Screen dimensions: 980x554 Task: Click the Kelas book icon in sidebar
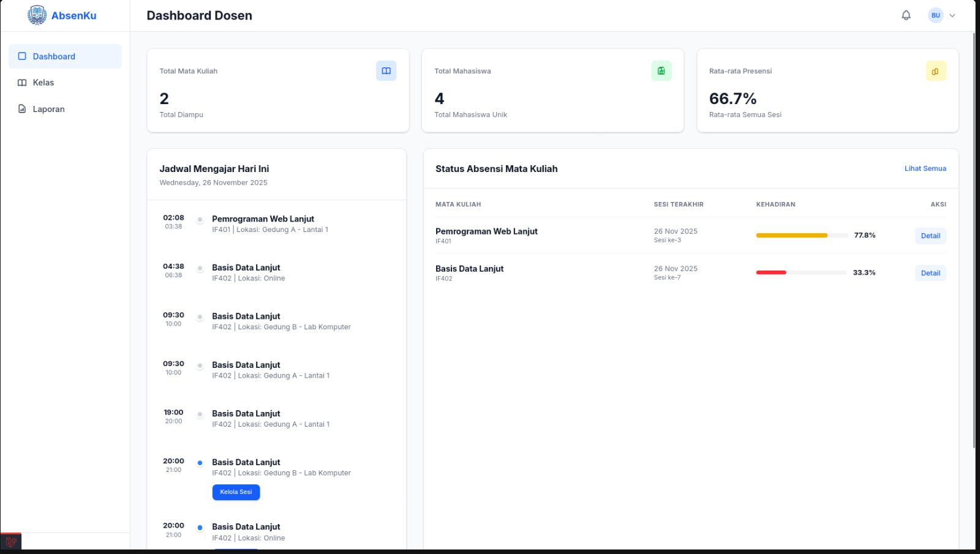(x=22, y=83)
